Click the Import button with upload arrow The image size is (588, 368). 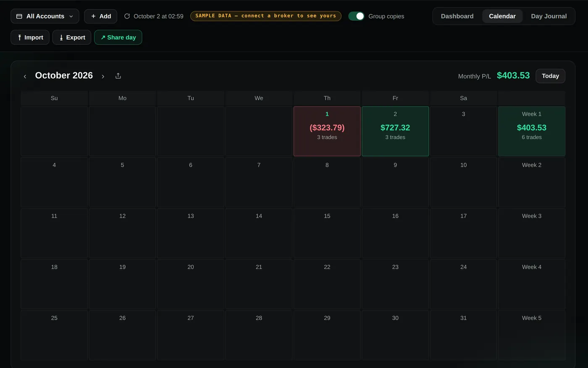click(x=30, y=37)
